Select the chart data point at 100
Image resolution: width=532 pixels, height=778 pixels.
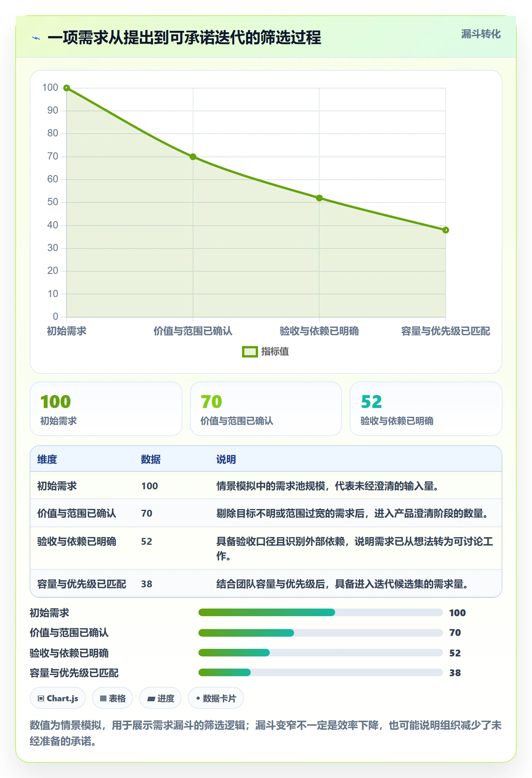pyautogui.click(x=66, y=88)
